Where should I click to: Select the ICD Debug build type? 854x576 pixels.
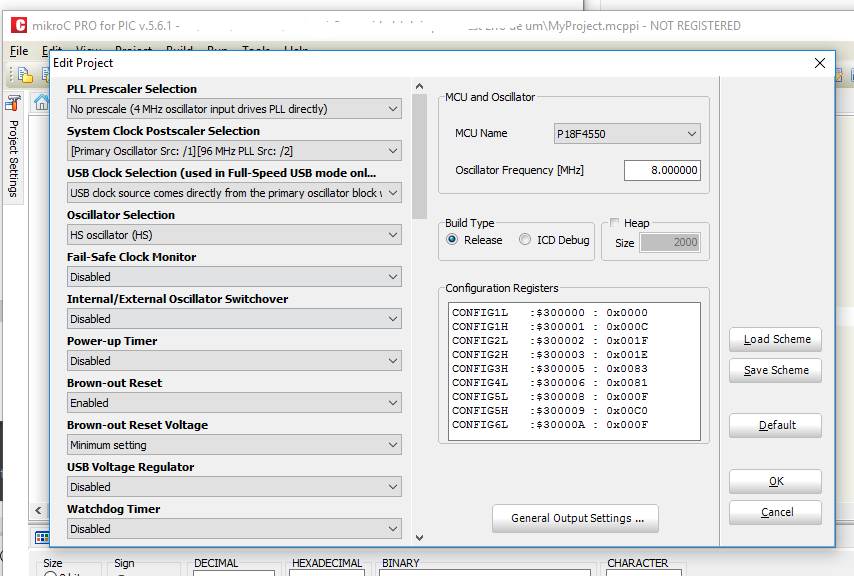point(524,240)
